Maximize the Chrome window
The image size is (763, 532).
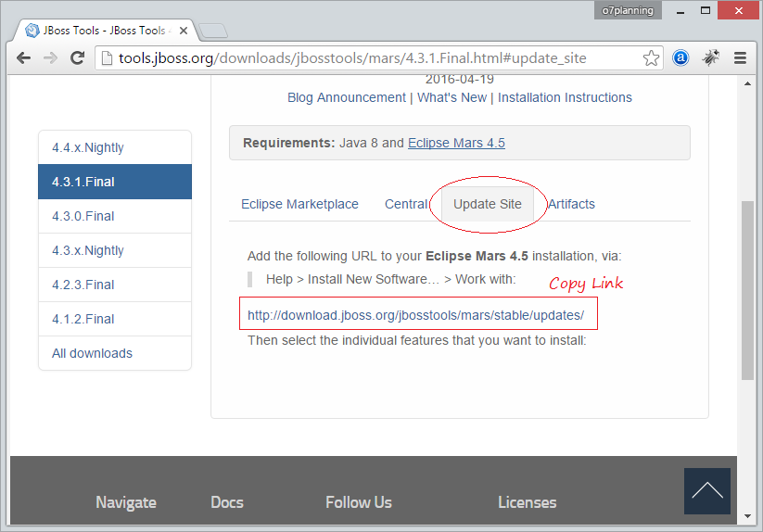click(706, 11)
